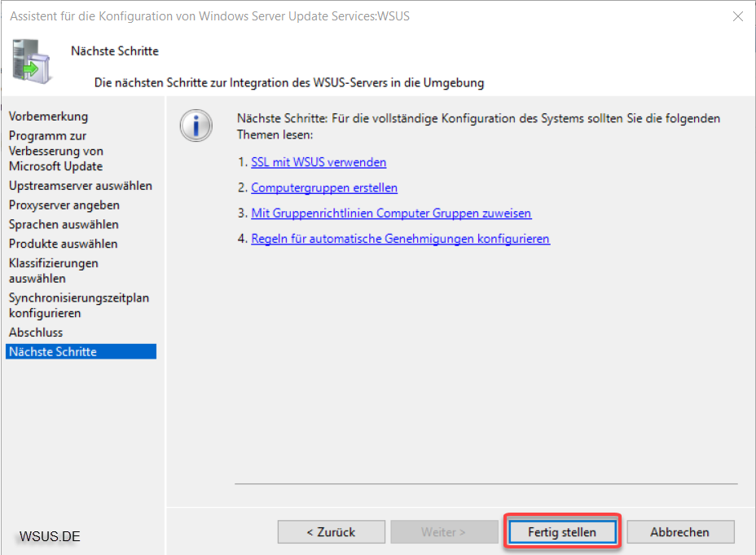Open the 'SSL mit WSUS verwenden' link
This screenshot has height=555, width=756.
[319, 162]
